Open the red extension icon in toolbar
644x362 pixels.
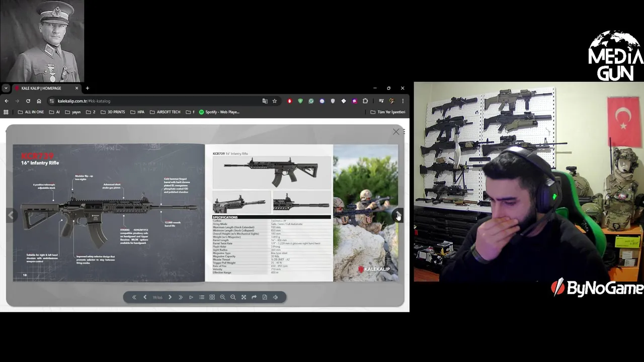tap(290, 101)
